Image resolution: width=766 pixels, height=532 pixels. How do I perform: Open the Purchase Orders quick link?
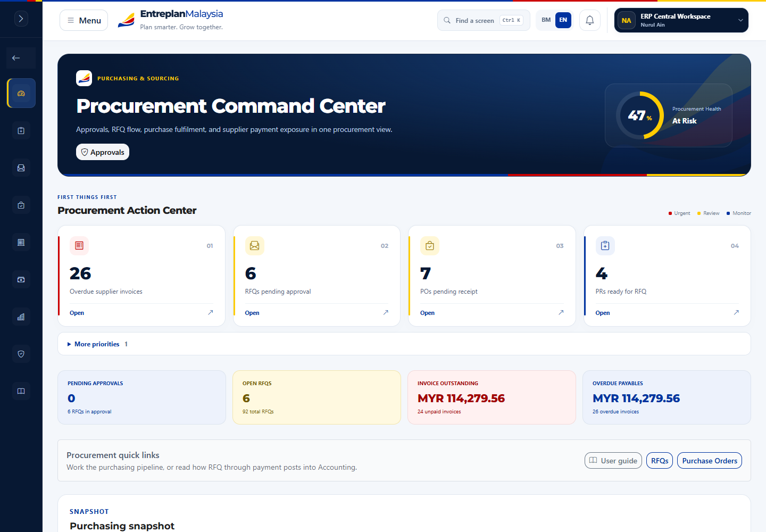[x=710, y=461]
